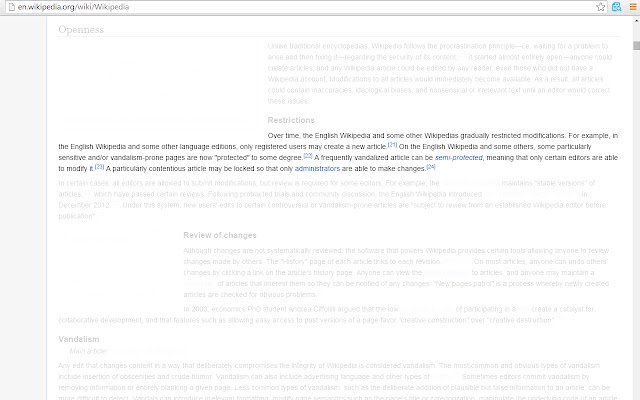
Task: Click the bookmark star icon in the address bar
Action: tap(600, 7)
